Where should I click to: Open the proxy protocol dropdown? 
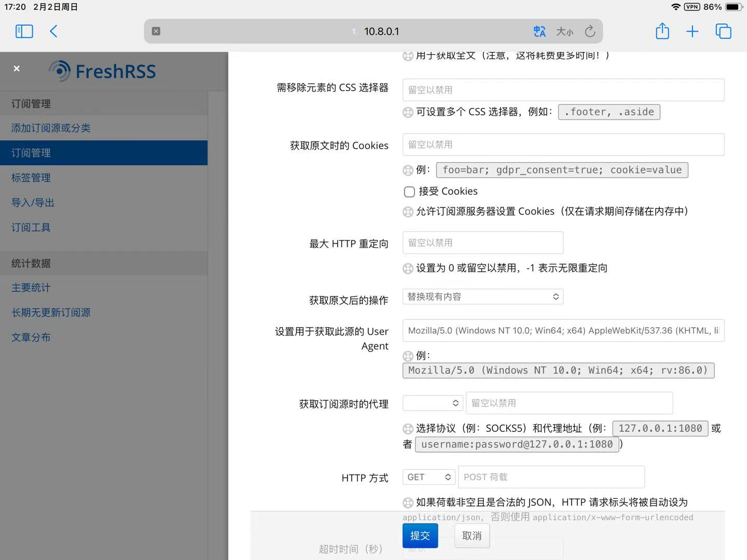[432, 403]
